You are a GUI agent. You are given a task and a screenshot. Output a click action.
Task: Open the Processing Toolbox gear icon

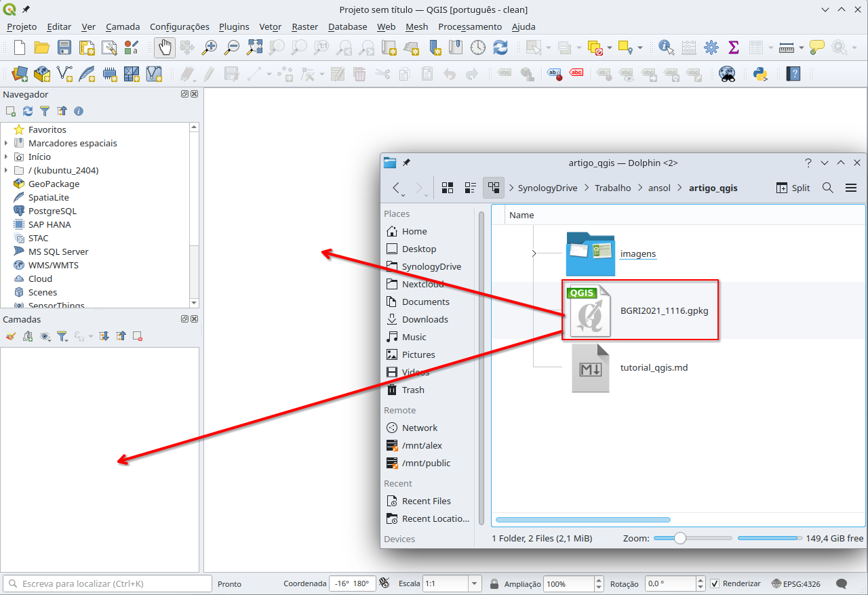(711, 47)
